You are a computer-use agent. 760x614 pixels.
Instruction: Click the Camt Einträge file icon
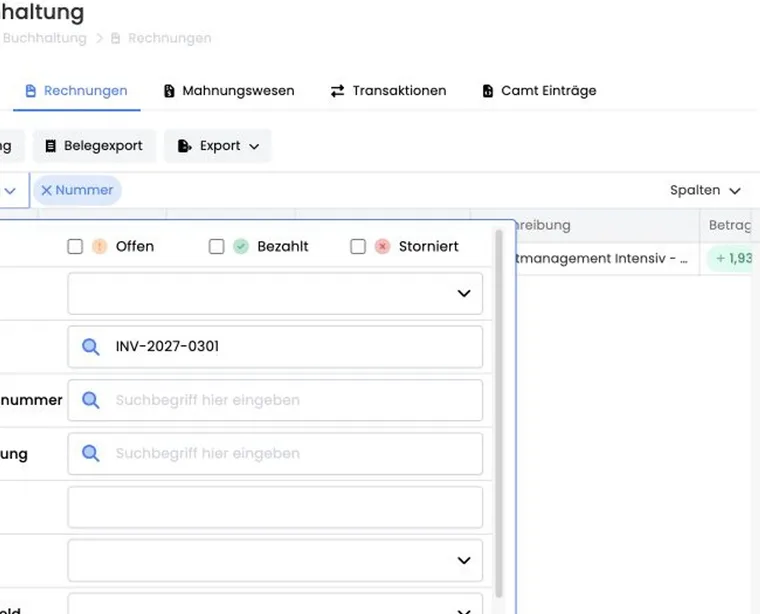(x=488, y=91)
